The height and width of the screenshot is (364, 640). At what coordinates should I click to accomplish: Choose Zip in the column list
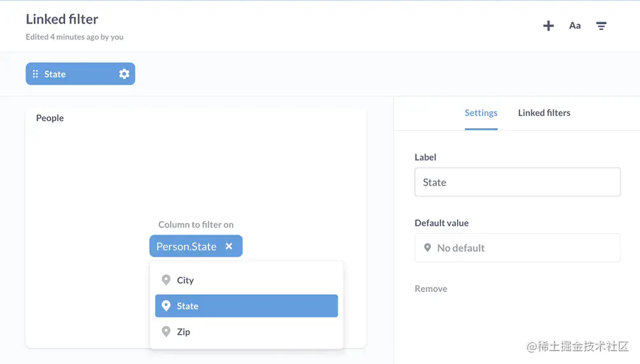(x=247, y=331)
